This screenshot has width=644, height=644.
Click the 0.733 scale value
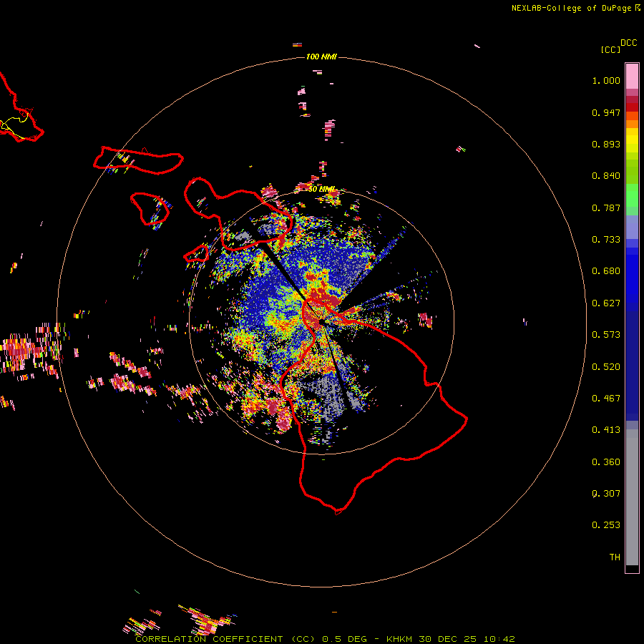[x=606, y=240]
